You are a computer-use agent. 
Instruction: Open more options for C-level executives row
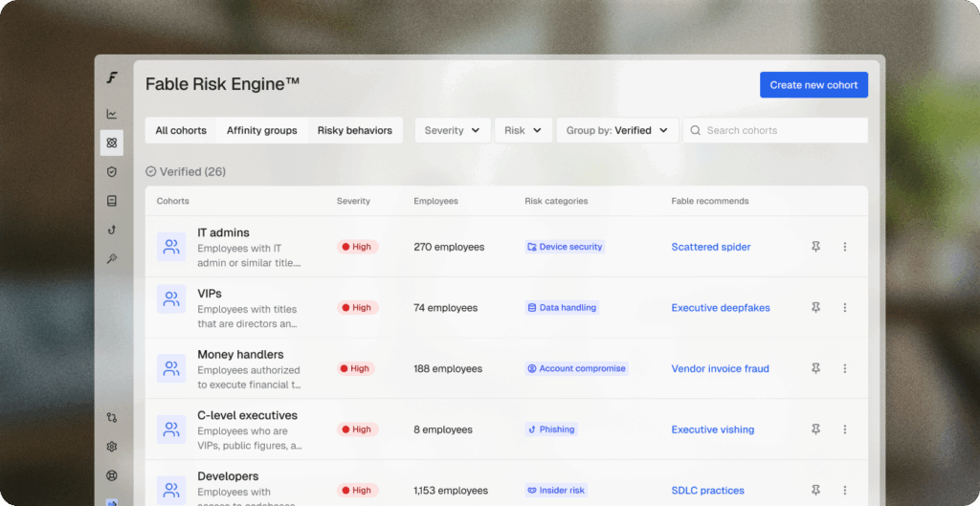point(845,429)
